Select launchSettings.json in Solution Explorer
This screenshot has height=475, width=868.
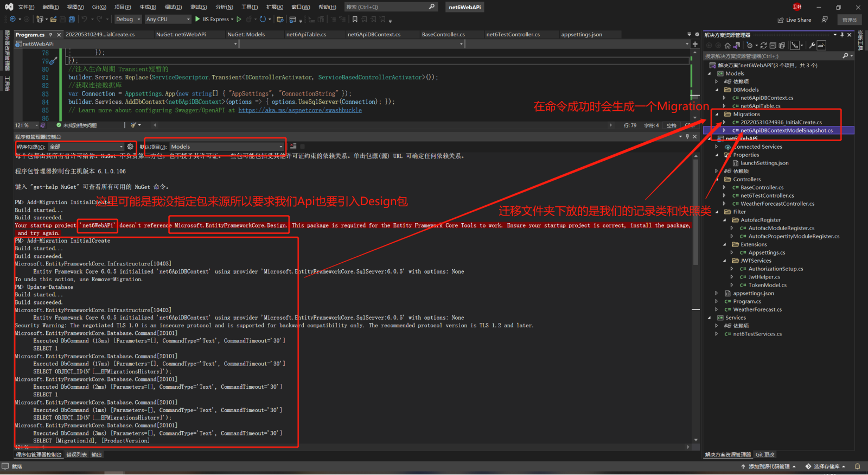(x=764, y=163)
